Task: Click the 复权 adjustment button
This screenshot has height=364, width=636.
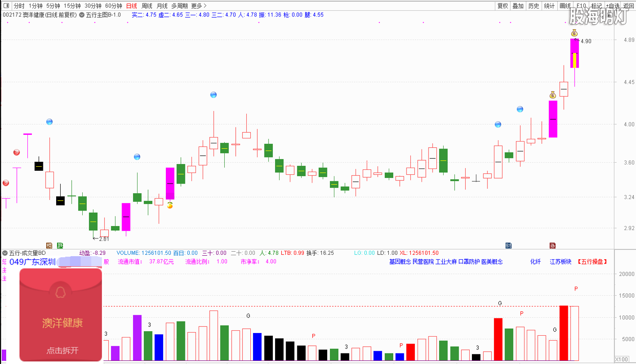Action: click(502, 6)
